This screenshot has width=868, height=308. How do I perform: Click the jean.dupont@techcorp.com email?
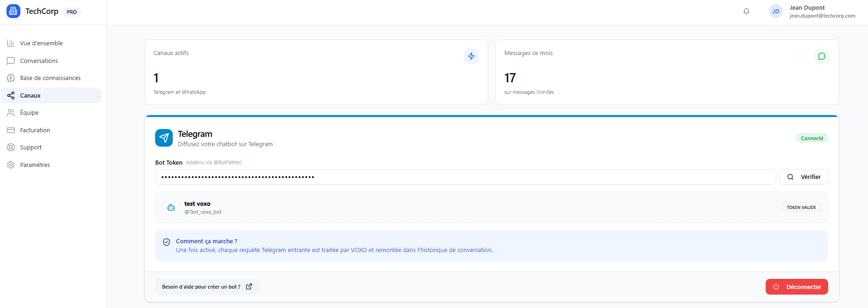tap(823, 16)
